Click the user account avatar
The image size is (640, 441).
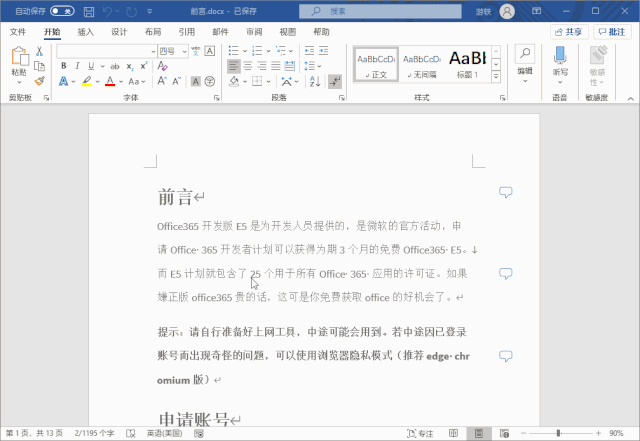point(507,11)
